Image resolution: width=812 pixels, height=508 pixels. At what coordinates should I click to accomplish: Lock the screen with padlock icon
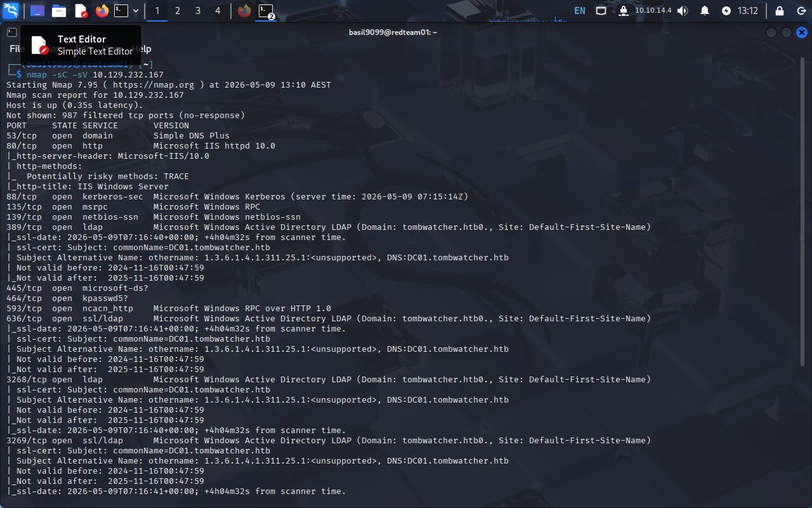click(x=779, y=11)
